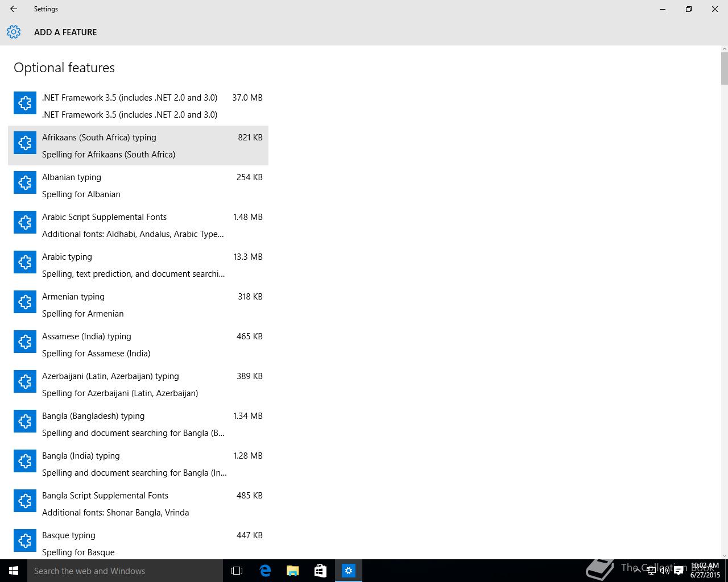Launch Microsoft Edge from the taskbar
728x582 pixels.
pyautogui.click(x=265, y=571)
